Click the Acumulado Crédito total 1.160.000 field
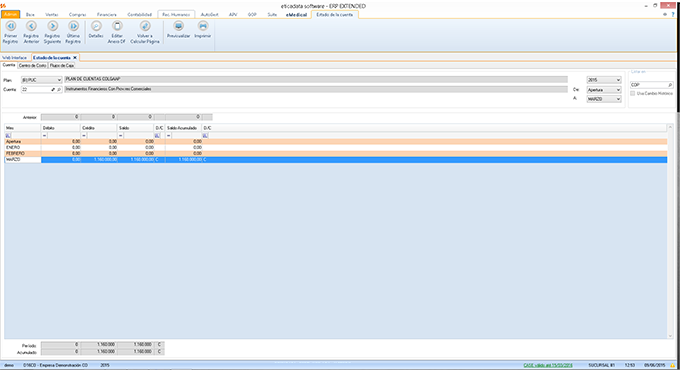This screenshot has height=370, width=680. tap(98, 352)
